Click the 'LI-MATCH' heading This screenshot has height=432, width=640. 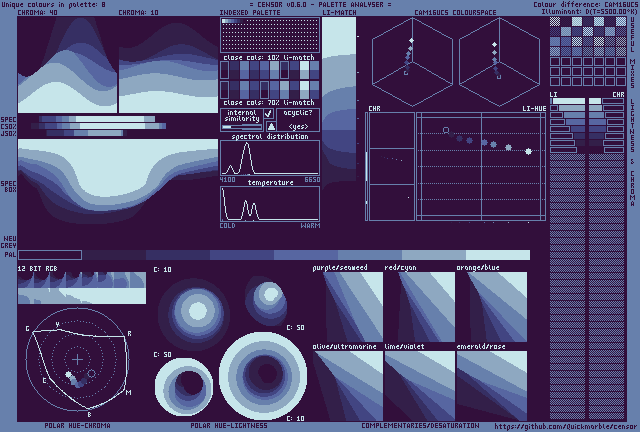[339, 13]
